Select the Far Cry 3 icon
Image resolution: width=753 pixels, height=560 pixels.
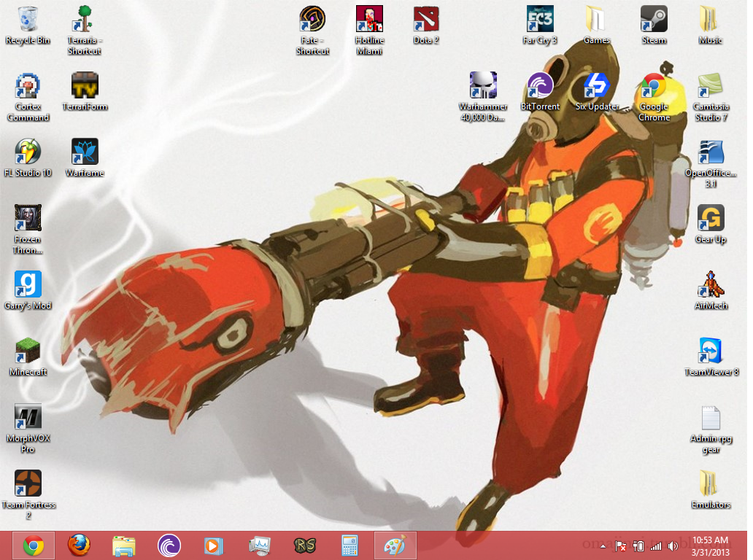(540, 26)
